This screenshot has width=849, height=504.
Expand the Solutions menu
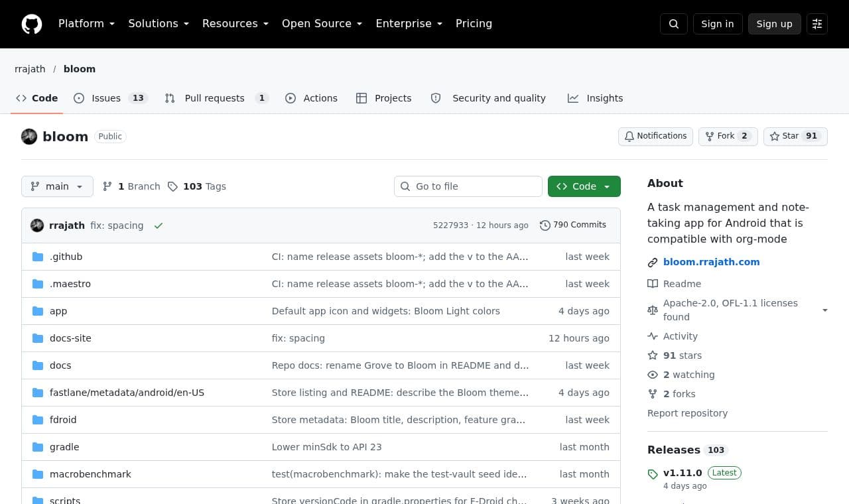pos(159,24)
